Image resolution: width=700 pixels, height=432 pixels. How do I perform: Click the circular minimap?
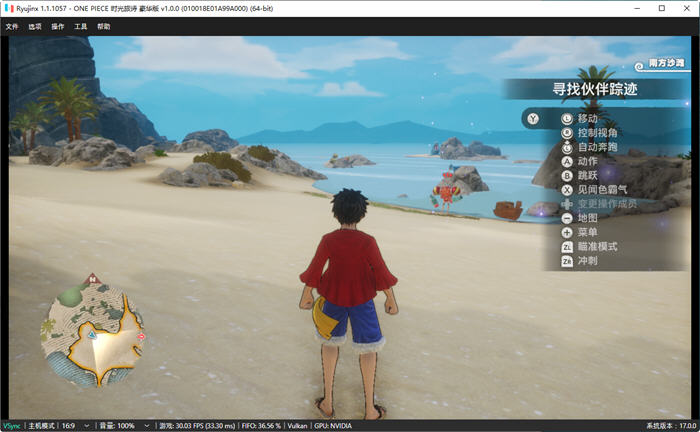(92, 333)
